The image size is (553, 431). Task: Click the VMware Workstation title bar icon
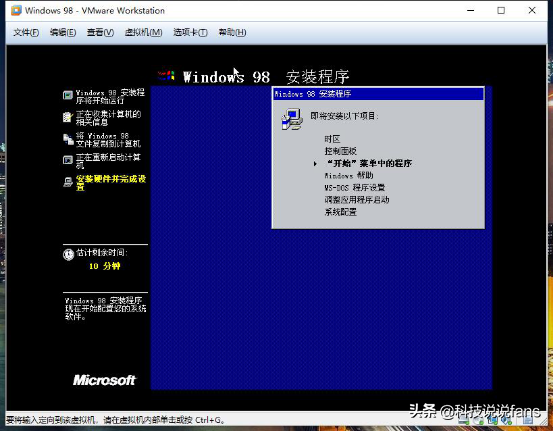click(16, 11)
